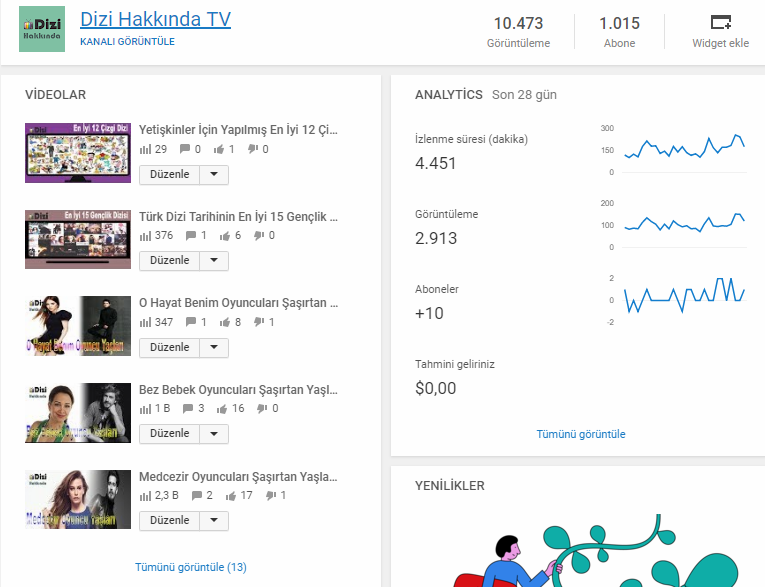Expand Düzenle dropdown arrow for O Hayat Benim

coord(214,347)
